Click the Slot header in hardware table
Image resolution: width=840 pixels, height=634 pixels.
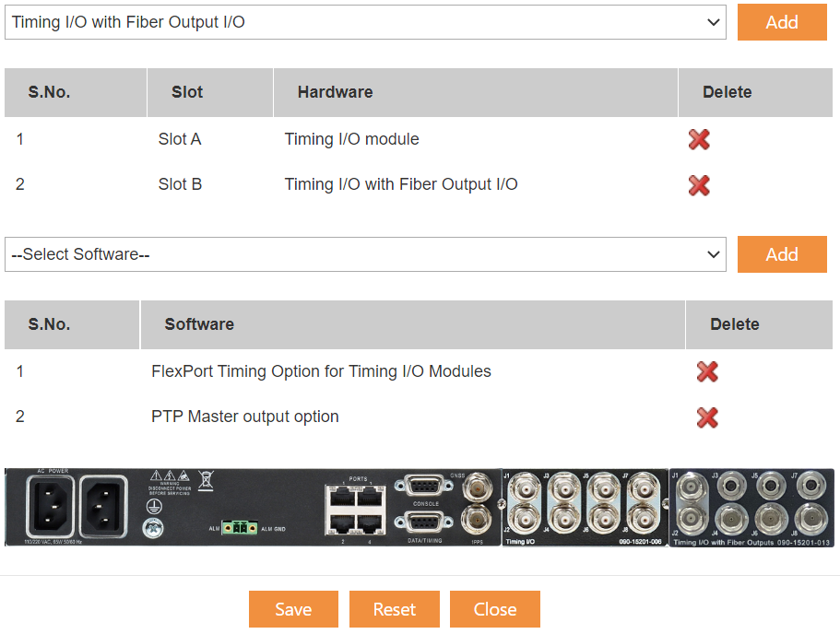[x=187, y=92]
